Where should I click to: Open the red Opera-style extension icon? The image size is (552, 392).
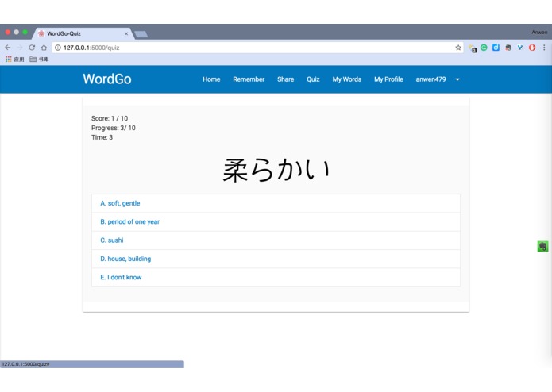coord(532,48)
